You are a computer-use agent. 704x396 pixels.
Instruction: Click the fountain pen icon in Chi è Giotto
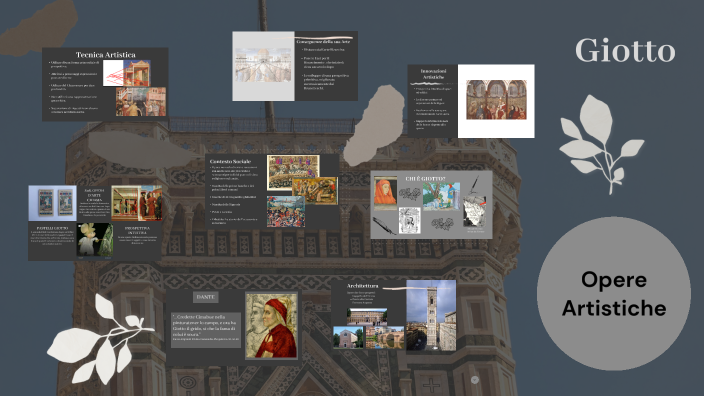[384, 225]
